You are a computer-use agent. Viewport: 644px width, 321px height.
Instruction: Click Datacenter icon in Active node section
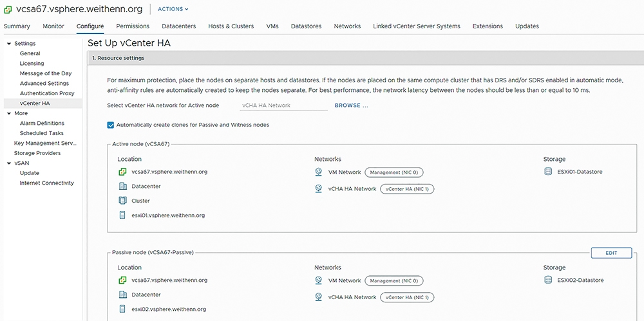(x=122, y=187)
